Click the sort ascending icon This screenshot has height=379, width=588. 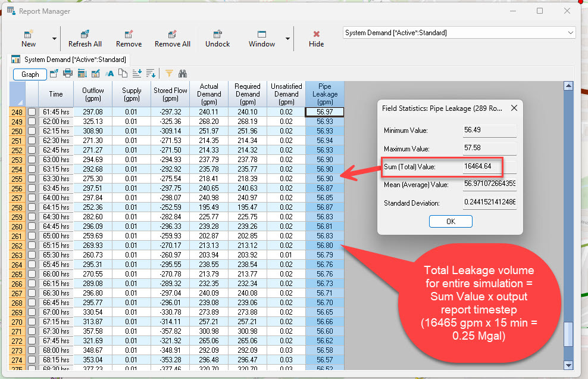(136, 74)
